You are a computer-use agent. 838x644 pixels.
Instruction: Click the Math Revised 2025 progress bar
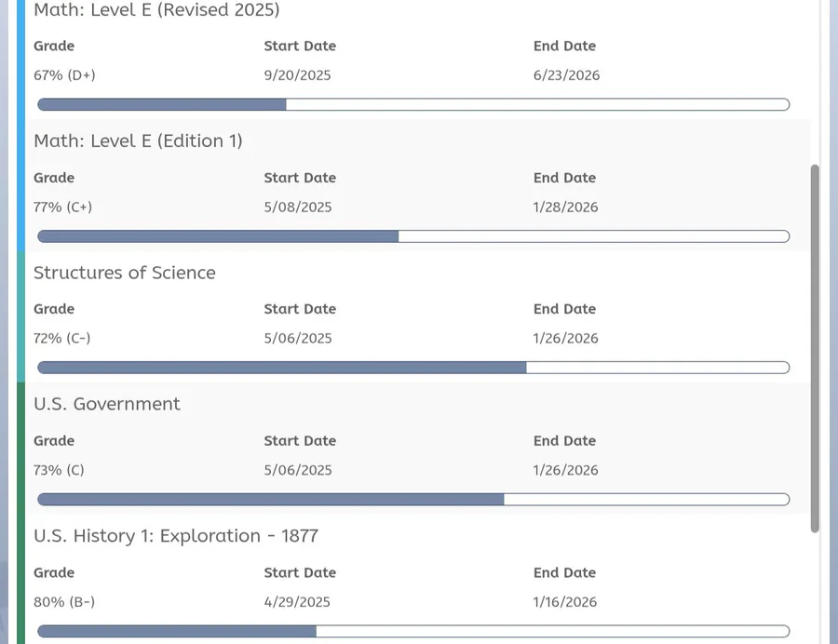pos(413,105)
